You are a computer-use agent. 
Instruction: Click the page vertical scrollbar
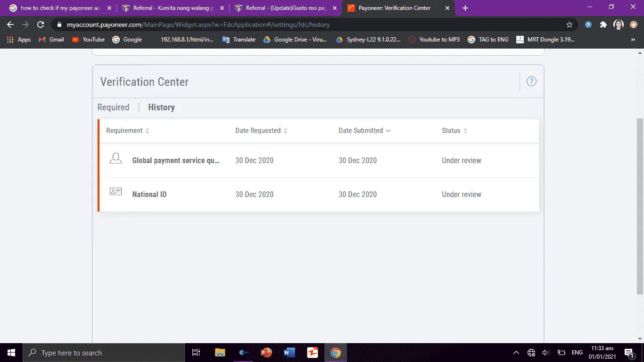[x=640, y=206]
